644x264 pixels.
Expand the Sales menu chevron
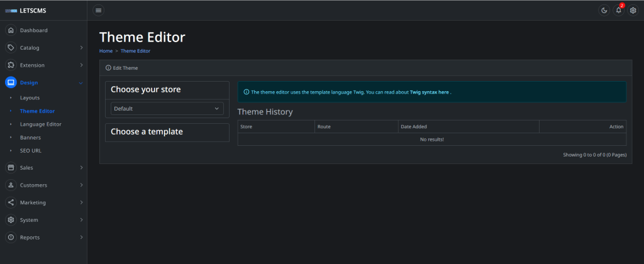click(x=81, y=168)
